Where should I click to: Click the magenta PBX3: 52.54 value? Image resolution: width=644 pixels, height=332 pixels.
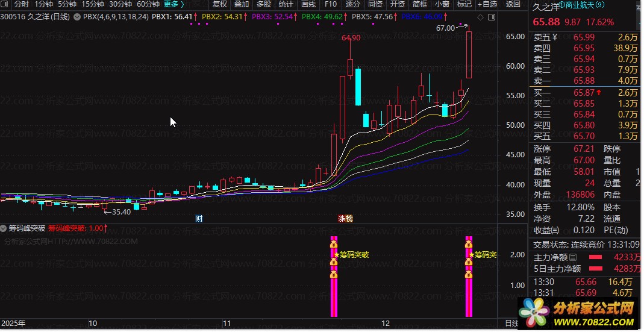tap(272, 17)
